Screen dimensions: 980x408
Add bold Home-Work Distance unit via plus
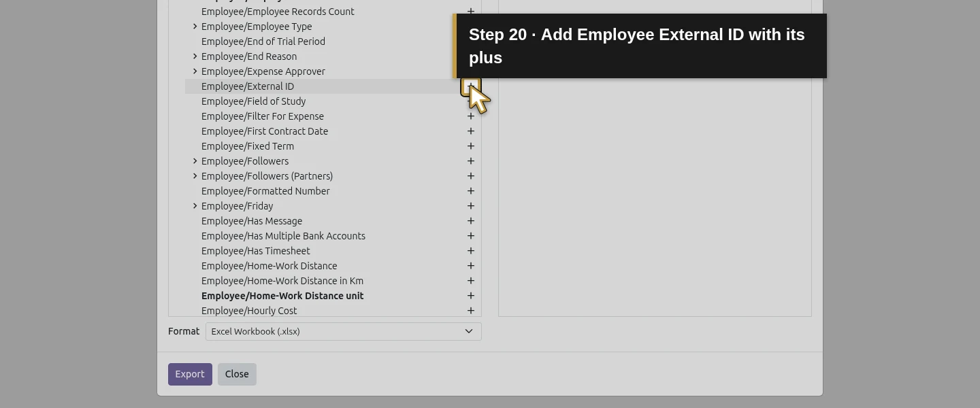click(470, 296)
